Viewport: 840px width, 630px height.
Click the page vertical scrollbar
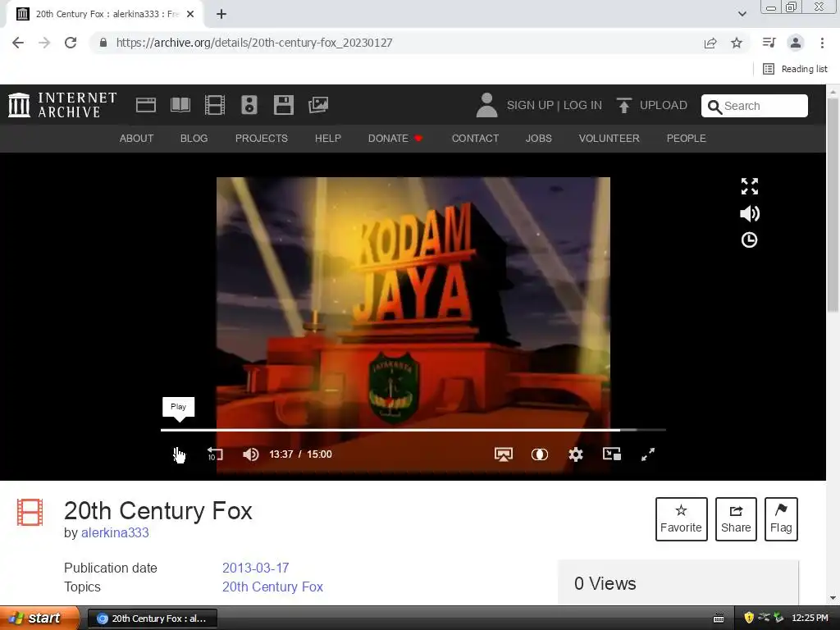pyautogui.click(x=833, y=203)
